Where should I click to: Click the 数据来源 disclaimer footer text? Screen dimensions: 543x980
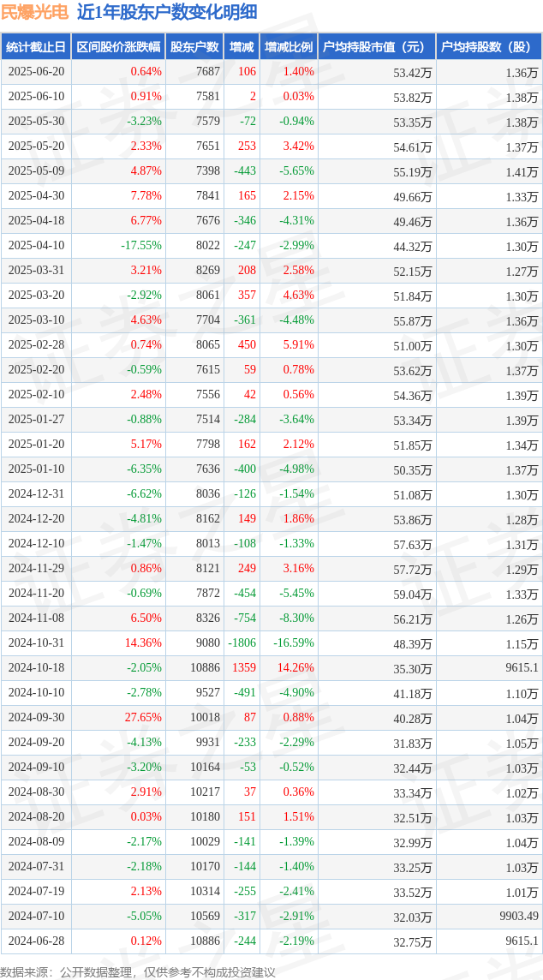[x=138, y=972]
